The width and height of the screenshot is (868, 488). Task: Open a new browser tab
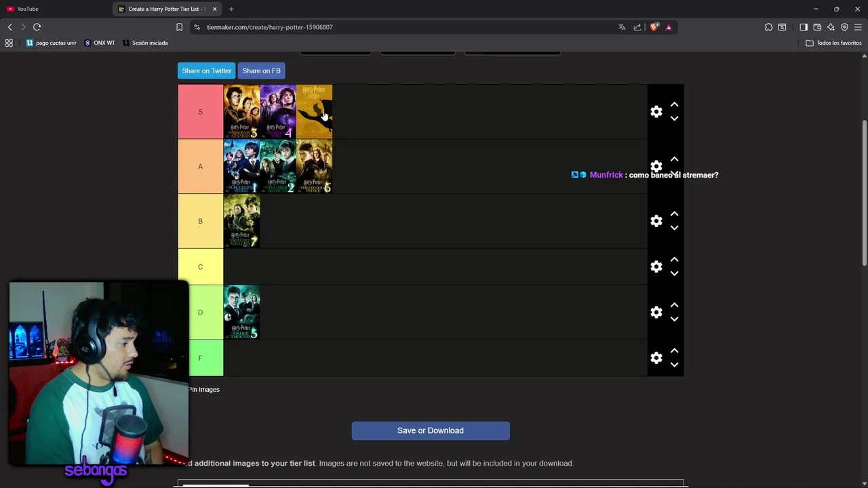[x=231, y=9]
